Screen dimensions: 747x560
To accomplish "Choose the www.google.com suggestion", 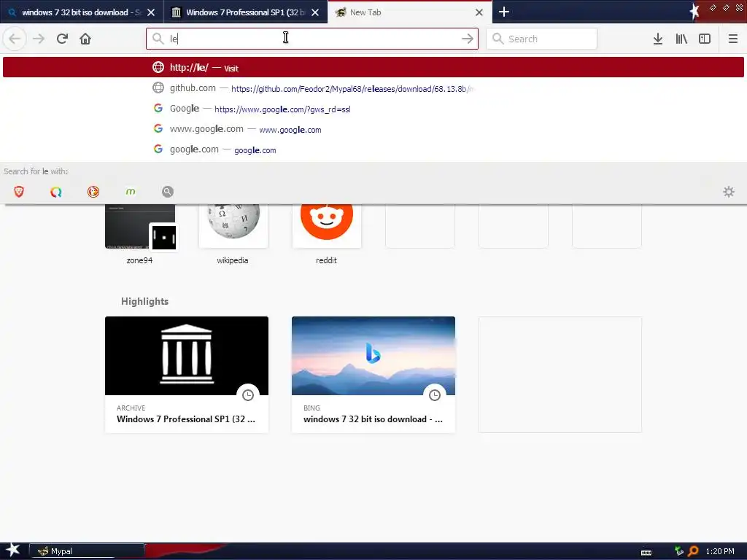I will pos(373,129).
